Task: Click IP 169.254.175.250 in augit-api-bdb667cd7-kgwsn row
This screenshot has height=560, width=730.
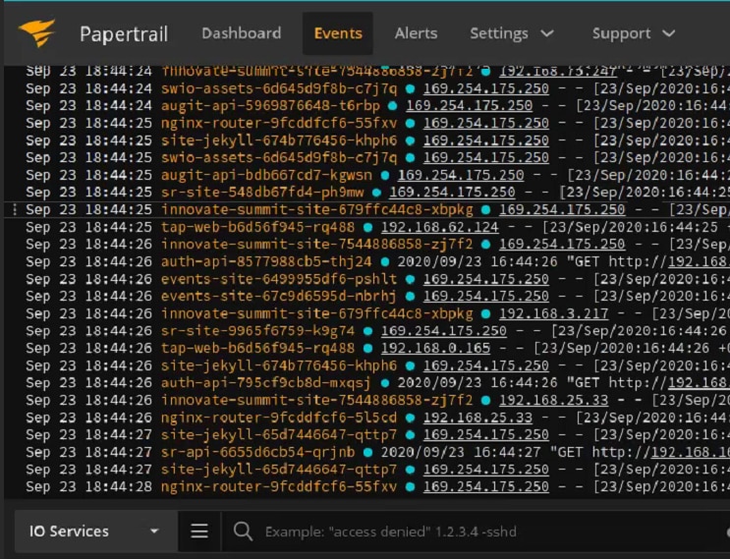Action: coord(461,175)
